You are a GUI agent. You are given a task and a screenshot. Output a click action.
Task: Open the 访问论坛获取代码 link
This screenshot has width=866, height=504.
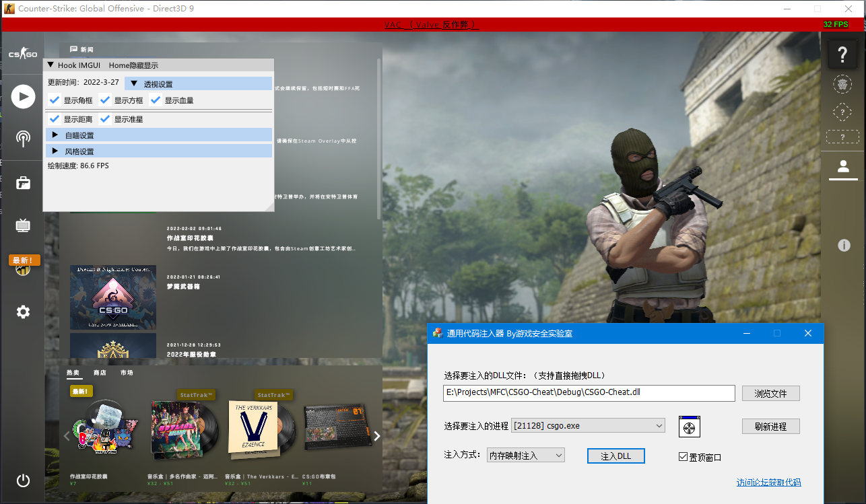click(769, 482)
